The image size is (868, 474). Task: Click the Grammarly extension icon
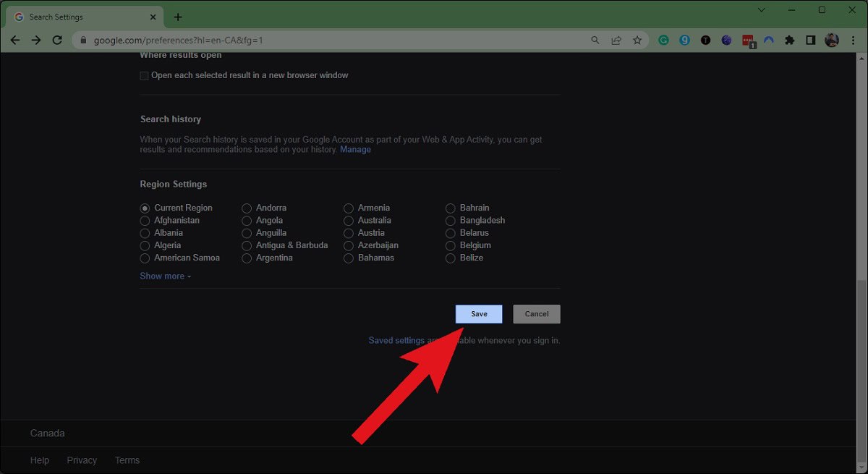point(663,41)
